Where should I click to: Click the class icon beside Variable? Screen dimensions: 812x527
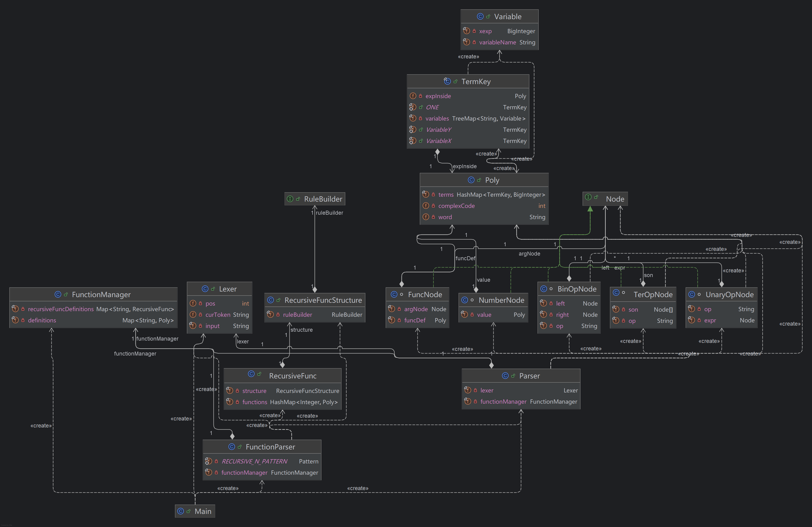click(x=480, y=16)
